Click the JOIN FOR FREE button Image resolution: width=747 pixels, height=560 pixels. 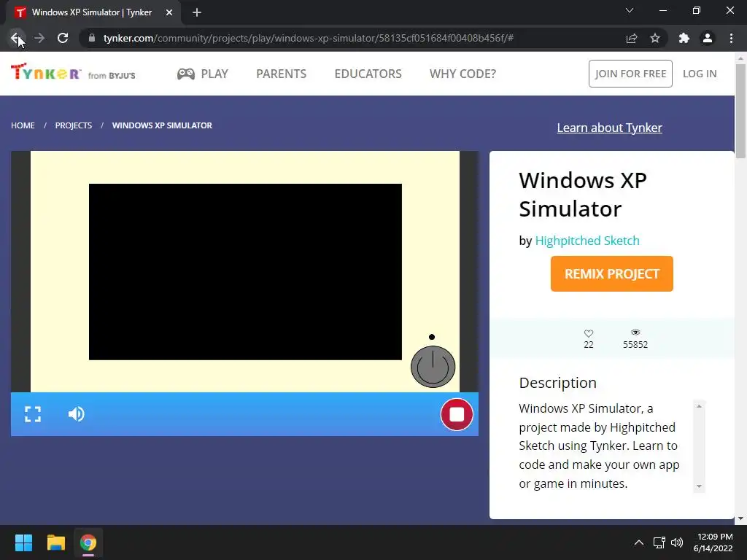click(630, 74)
